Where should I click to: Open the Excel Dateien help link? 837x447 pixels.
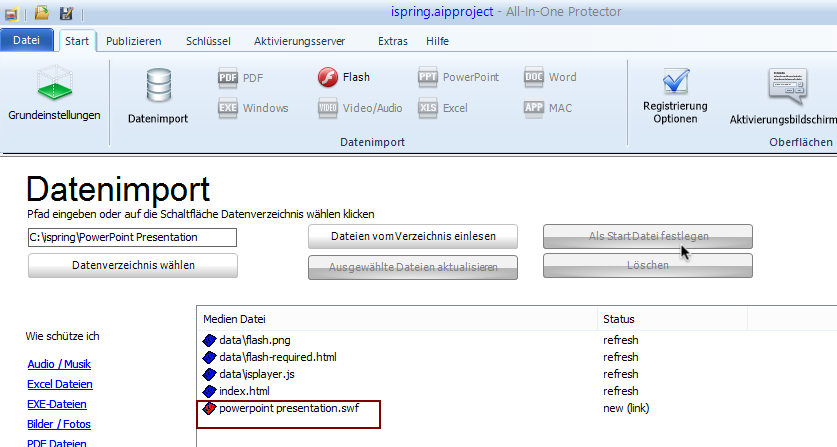click(x=60, y=384)
